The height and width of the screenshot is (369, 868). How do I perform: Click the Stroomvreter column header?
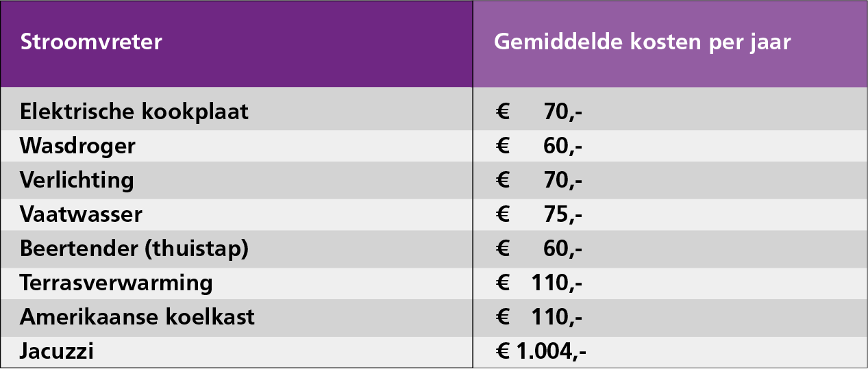click(91, 42)
